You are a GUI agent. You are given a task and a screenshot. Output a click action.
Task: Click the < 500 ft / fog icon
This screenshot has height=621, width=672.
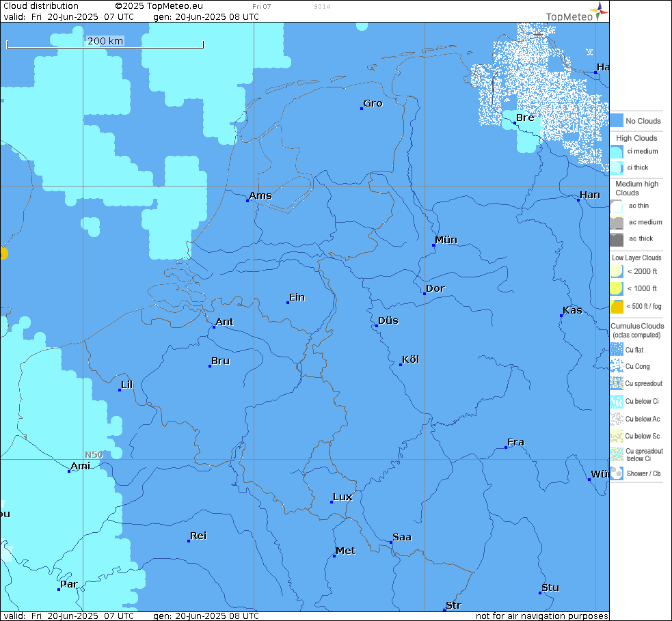pyautogui.click(x=617, y=306)
